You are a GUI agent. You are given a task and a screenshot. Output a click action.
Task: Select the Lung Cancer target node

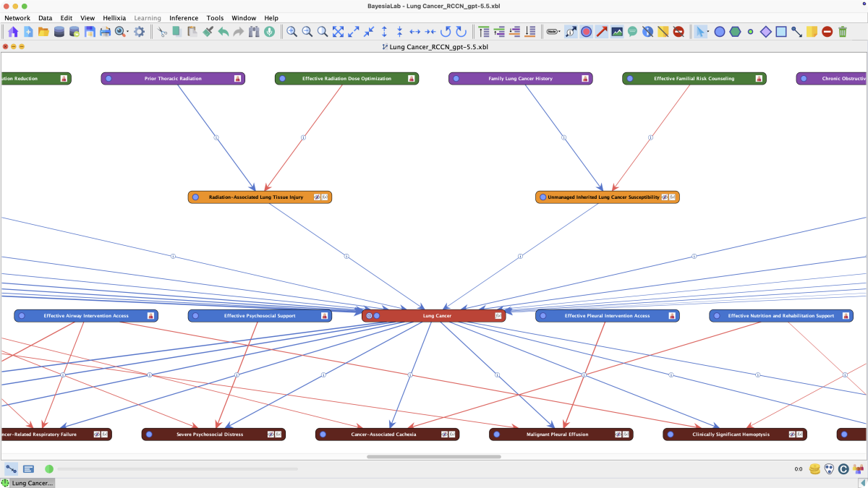point(433,316)
